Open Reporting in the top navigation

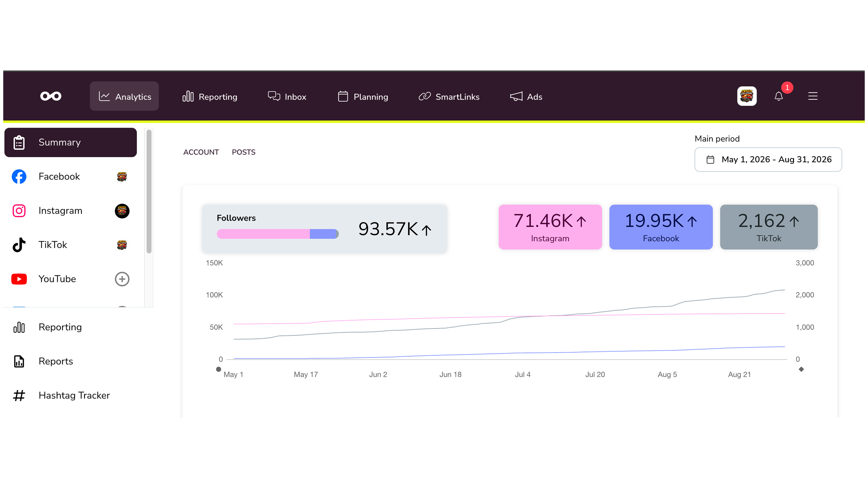(x=210, y=97)
